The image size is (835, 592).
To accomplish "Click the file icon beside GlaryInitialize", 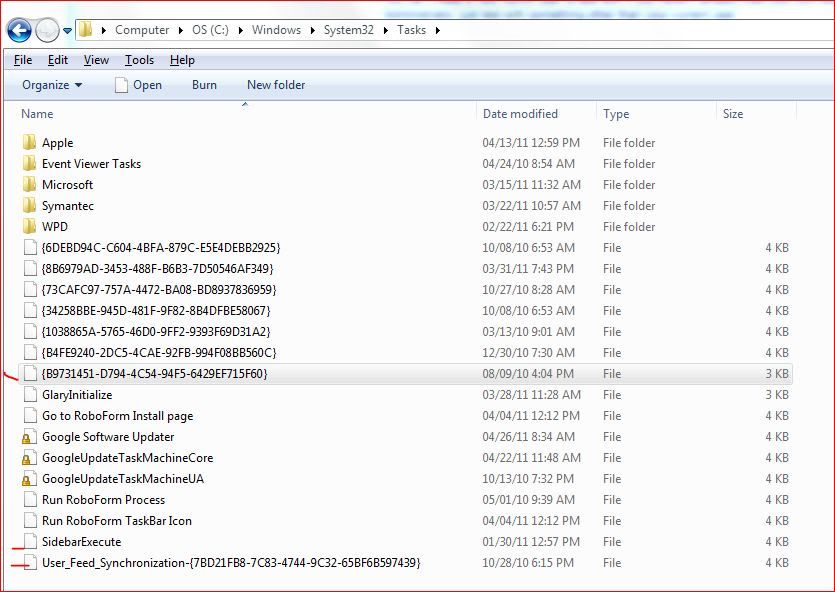I will point(31,394).
